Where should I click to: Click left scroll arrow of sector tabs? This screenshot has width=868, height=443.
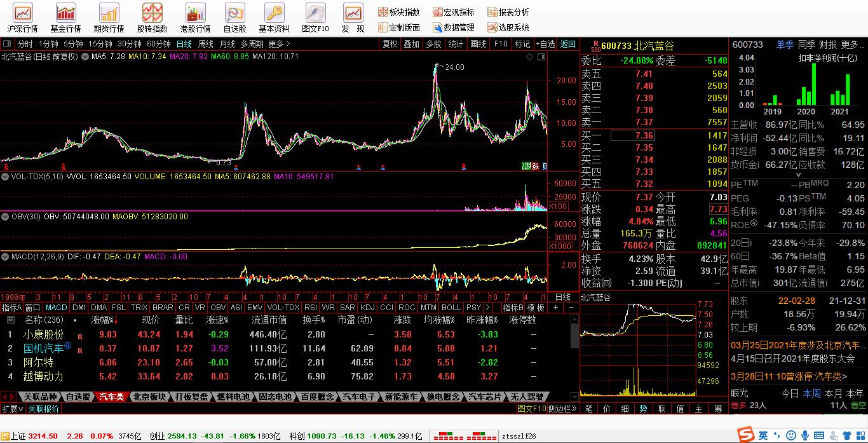[x=5, y=397]
